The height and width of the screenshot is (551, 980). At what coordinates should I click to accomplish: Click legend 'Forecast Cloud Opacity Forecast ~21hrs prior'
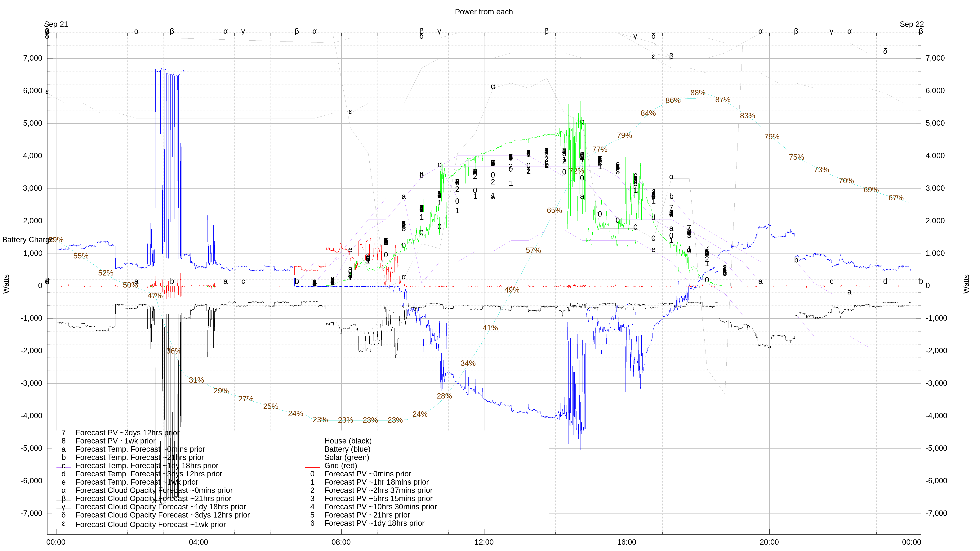tap(153, 499)
